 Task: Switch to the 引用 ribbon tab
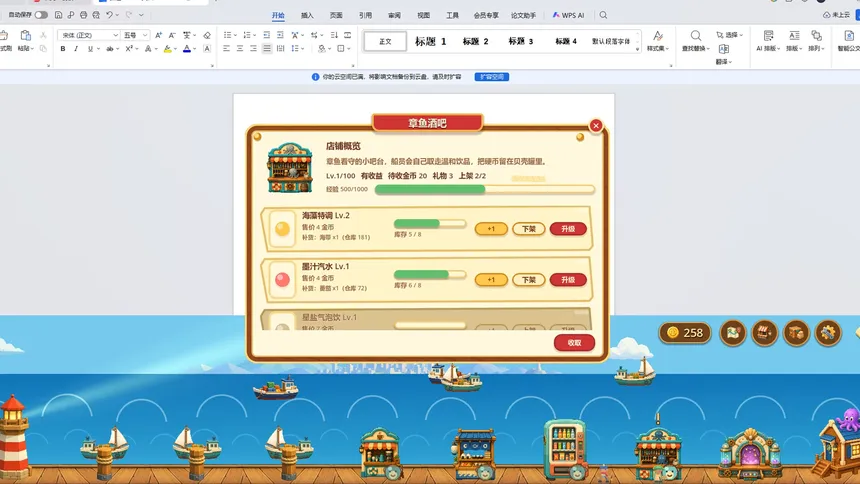365,15
